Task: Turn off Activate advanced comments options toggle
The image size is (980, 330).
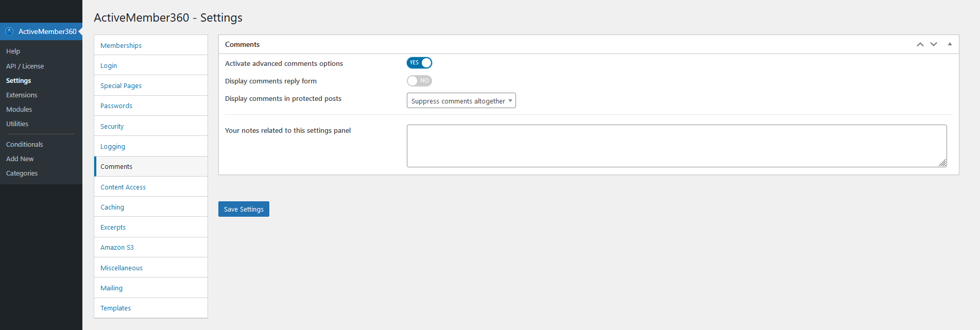Action: (x=419, y=63)
